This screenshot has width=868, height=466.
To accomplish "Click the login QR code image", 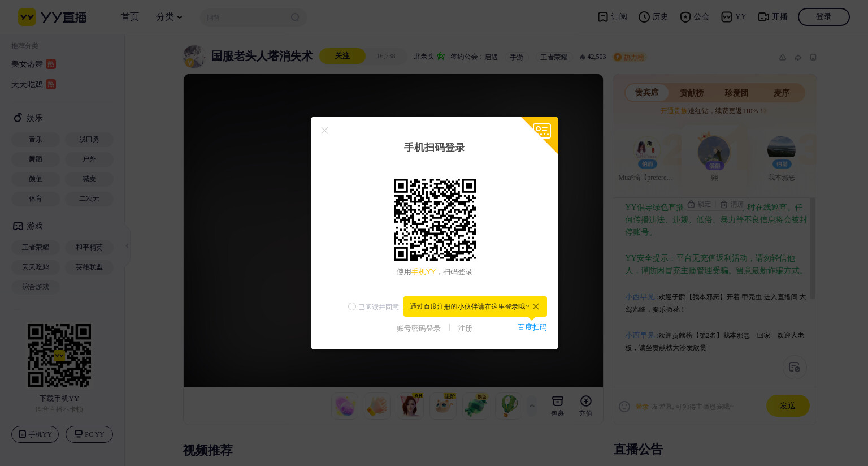I will (x=435, y=219).
